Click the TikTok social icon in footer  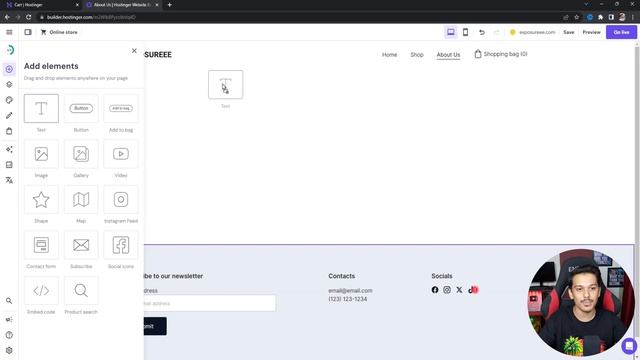click(472, 290)
